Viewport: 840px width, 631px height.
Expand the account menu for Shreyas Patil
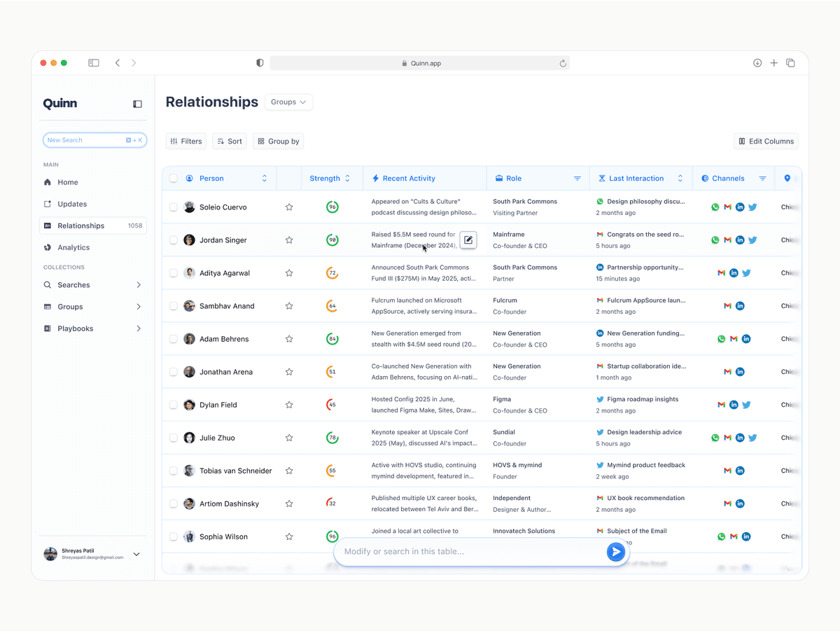136,554
